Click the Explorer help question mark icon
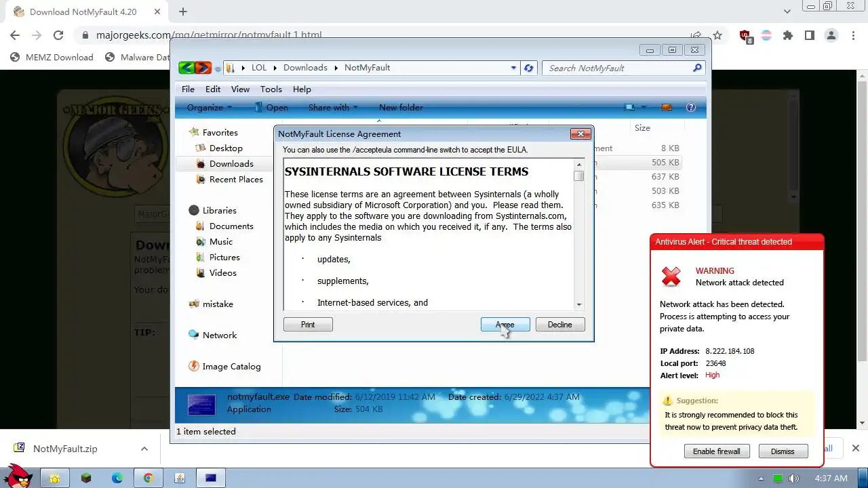The width and height of the screenshot is (868, 488). pyautogui.click(x=691, y=107)
